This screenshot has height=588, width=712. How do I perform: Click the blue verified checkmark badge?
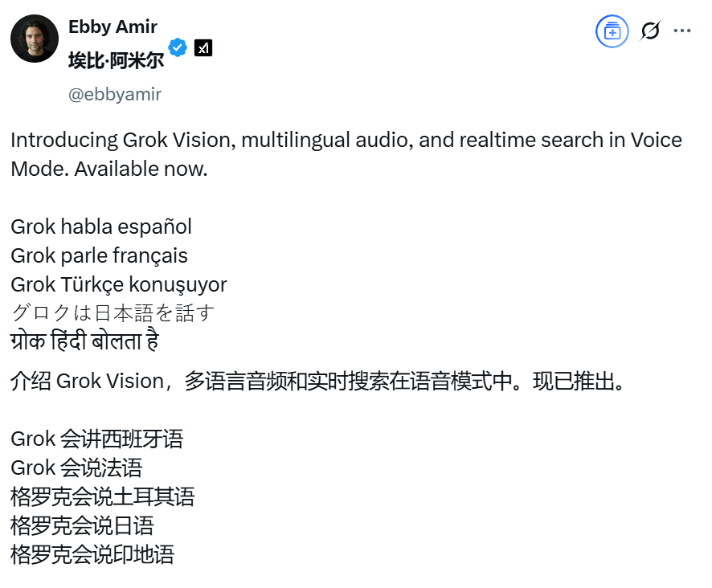[178, 47]
